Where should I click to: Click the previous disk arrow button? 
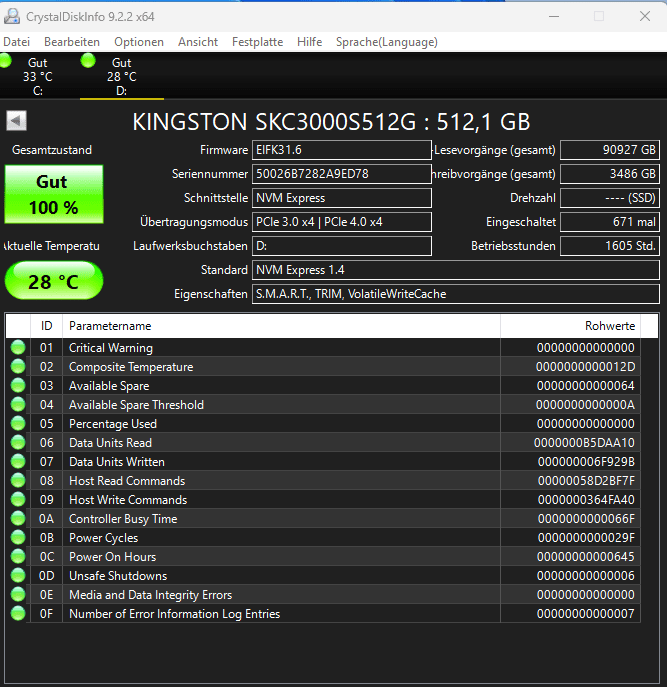(x=17, y=120)
